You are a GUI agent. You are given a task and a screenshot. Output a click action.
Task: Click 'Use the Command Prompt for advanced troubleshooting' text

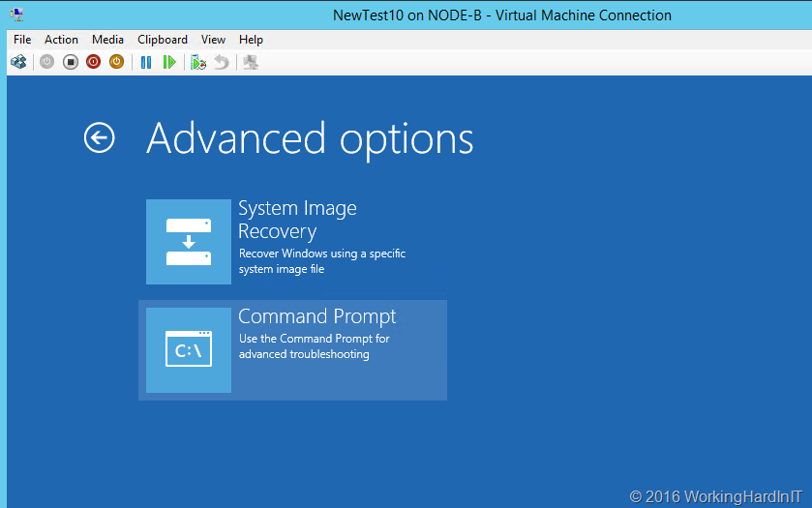[x=315, y=346]
